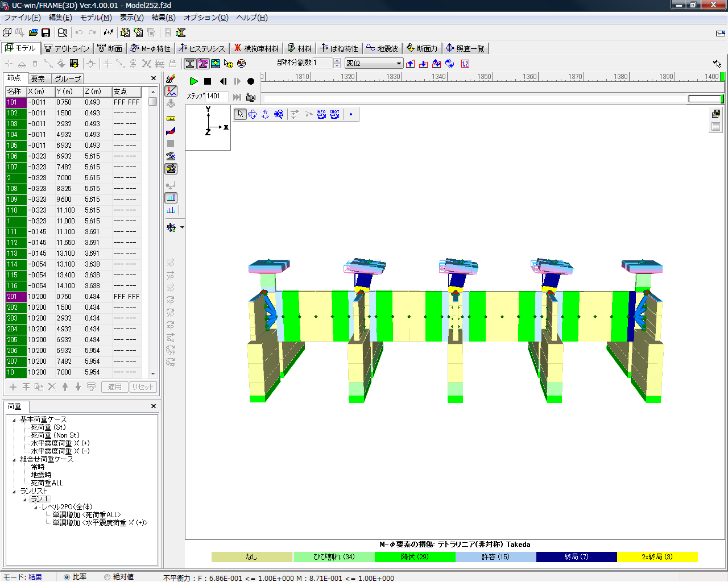Select the 比率 radio button
This screenshot has height=582, width=728.
pyautogui.click(x=67, y=577)
